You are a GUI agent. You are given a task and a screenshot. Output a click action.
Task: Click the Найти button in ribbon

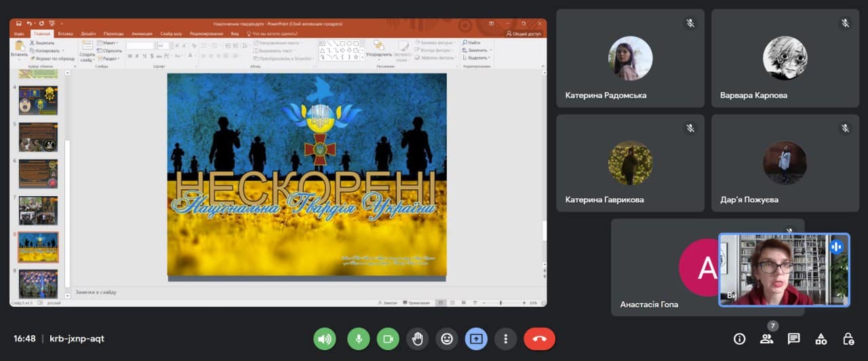[473, 43]
